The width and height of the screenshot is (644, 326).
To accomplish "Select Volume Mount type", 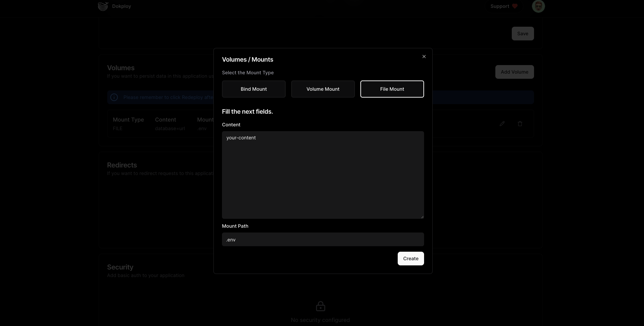I will coord(323,89).
